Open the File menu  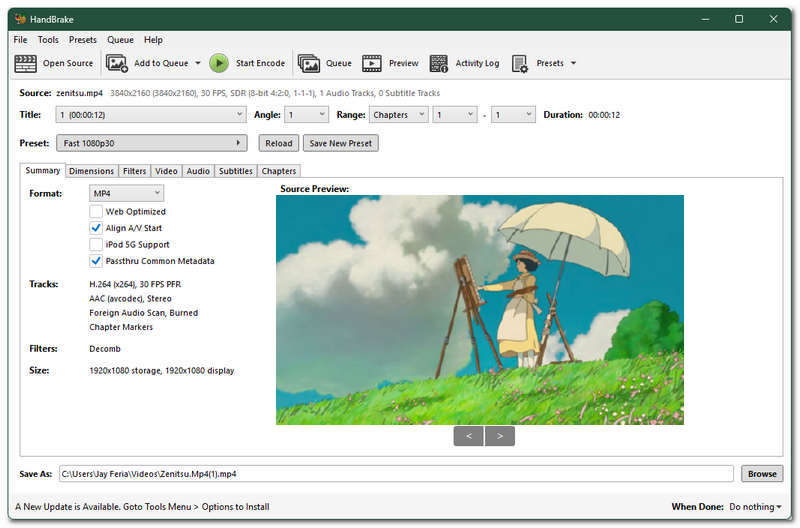coord(20,40)
